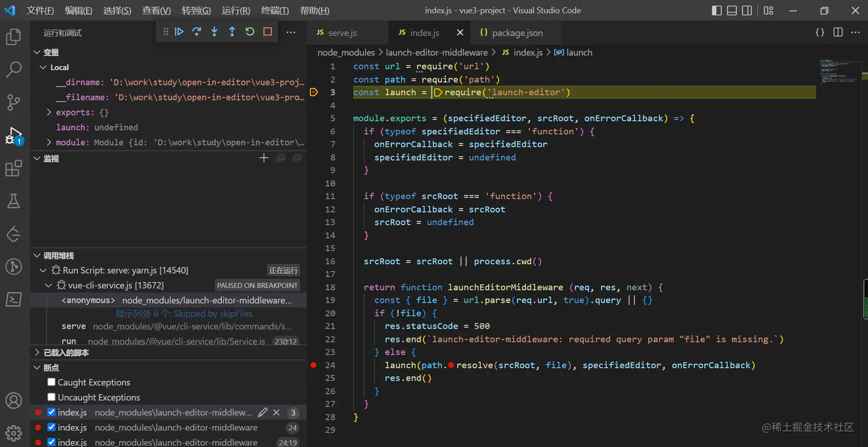Enable the Caught Exceptions checkbox

pyautogui.click(x=52, y=382)
